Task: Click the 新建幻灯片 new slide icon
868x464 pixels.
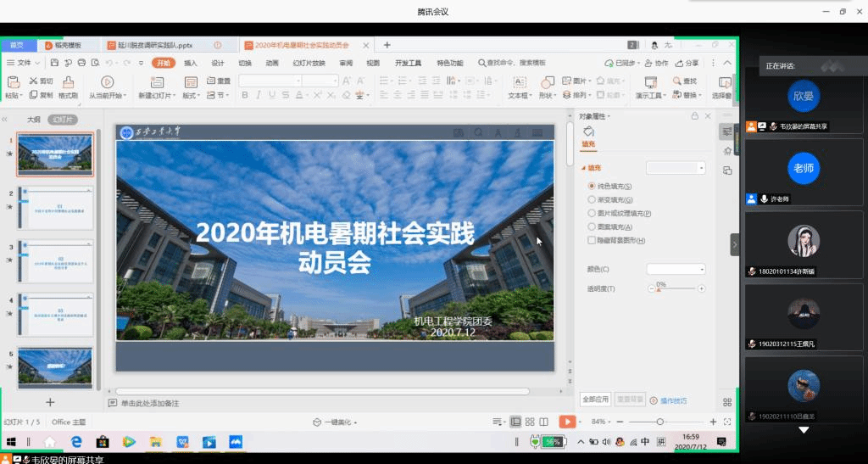Action: point(157,81)
